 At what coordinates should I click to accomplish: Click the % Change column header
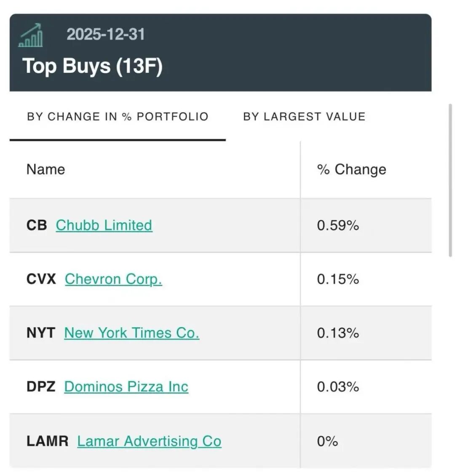[351, 169]
